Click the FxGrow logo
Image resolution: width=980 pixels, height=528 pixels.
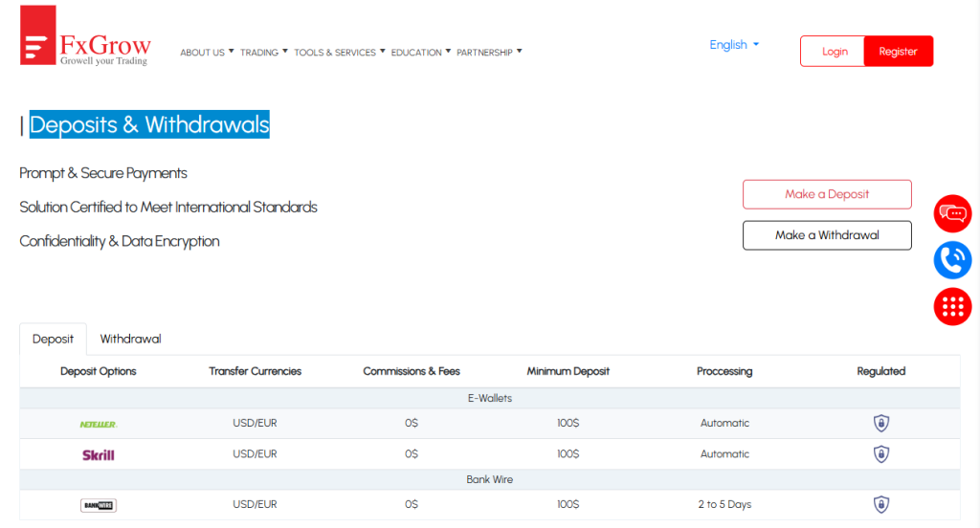85,36
